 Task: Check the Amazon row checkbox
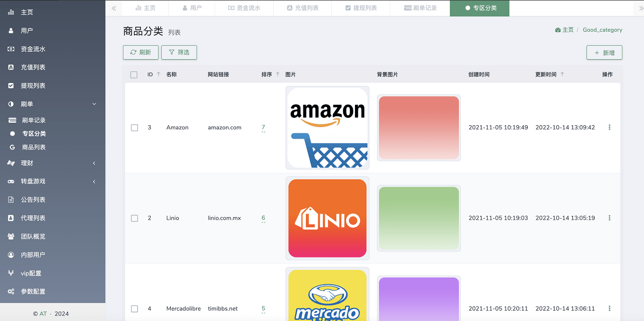135,128
